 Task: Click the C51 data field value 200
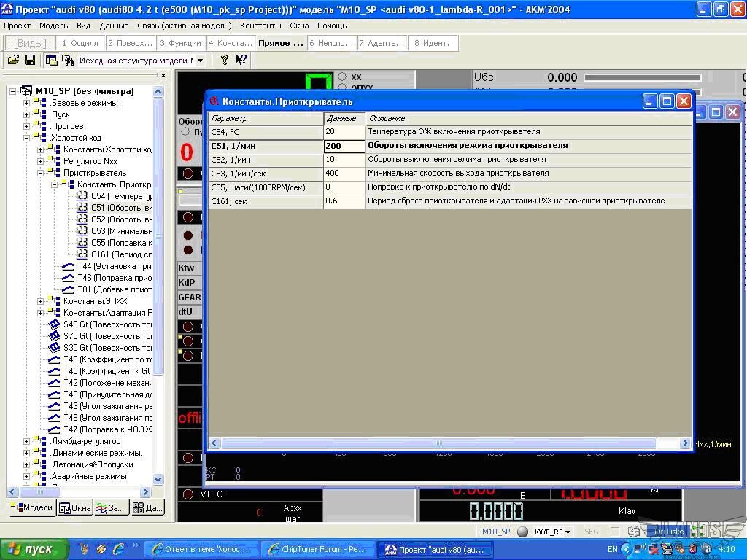click(x=344, y=146)
